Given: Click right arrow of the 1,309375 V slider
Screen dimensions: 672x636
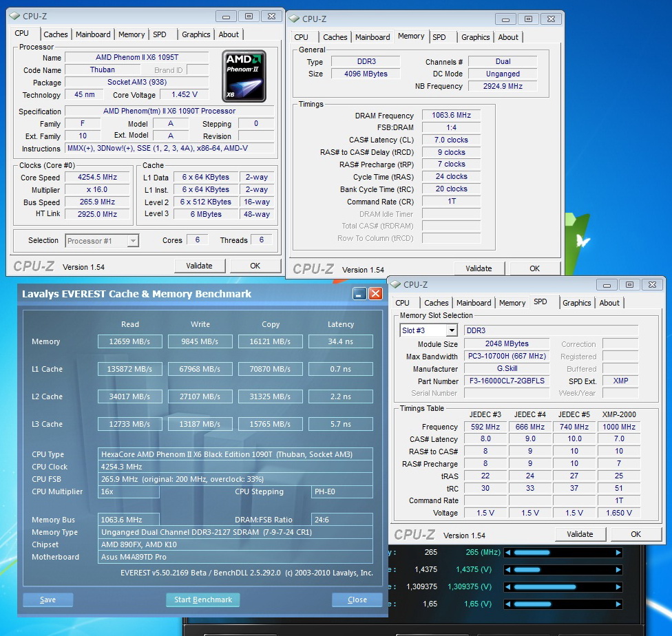Looking at the screenshot, I should pos(618,586).
